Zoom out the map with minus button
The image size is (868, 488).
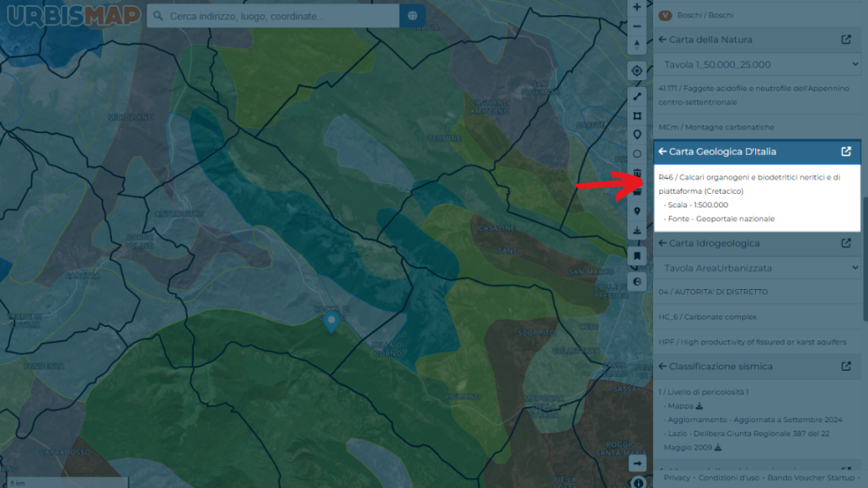636,26
